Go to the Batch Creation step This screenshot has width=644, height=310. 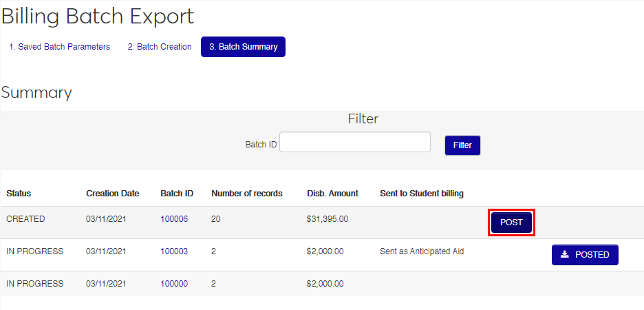pyautogui.click(x=160, y=47)
